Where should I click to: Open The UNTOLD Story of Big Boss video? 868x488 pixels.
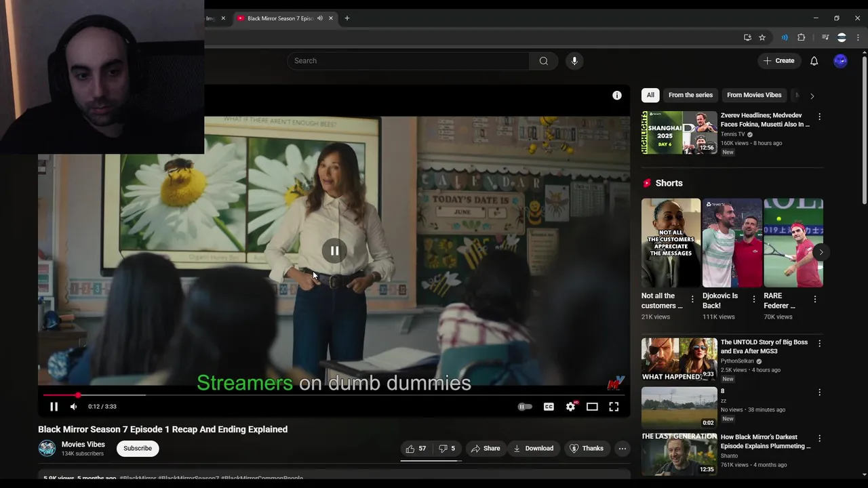[679, 359]
